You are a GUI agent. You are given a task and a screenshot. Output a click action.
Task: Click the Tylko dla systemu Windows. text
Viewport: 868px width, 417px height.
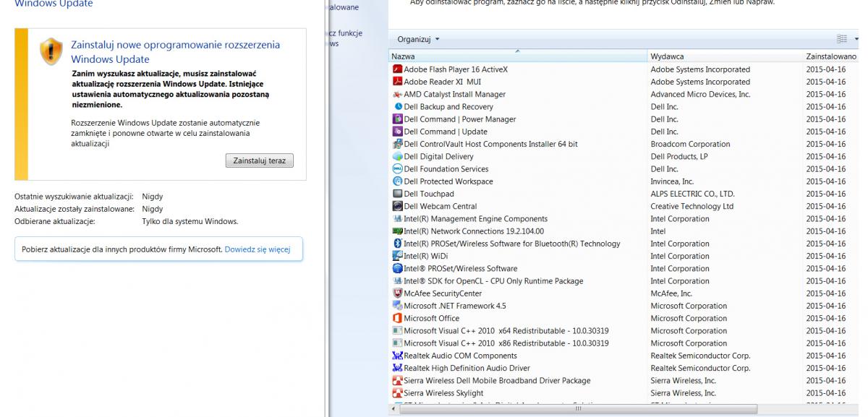pos(190,222)
